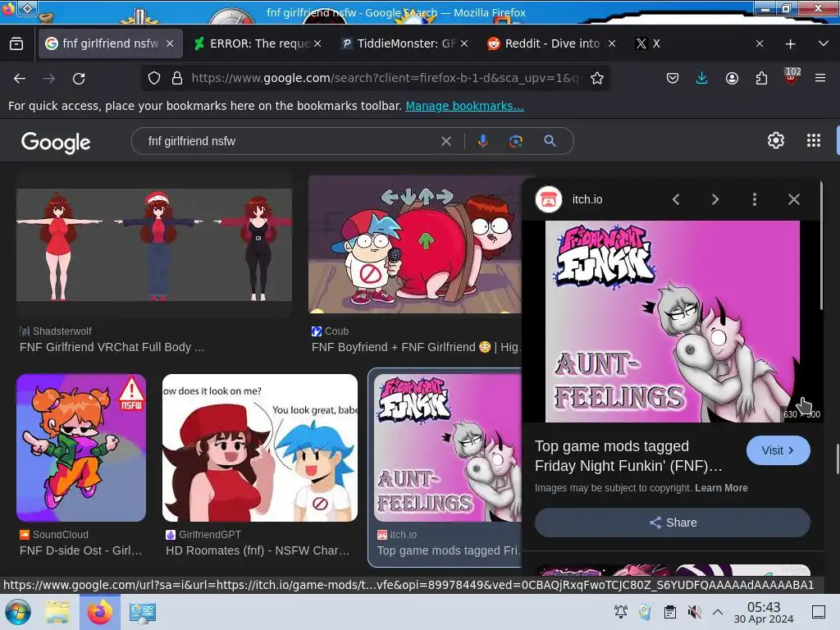Click the 'FNF D-side Ost - Girl' caption
The image size is (840, 630).
[x=81, y=550]
